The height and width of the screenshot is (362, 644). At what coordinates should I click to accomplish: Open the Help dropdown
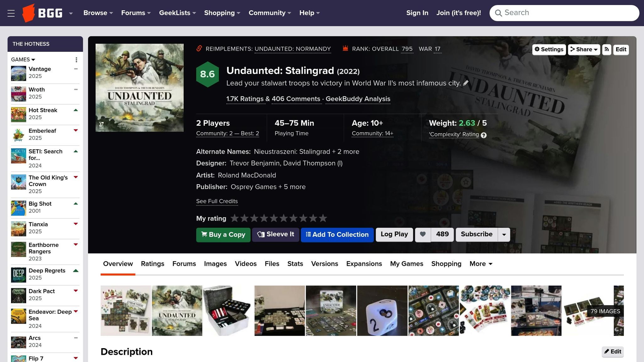tap(309, 13)
